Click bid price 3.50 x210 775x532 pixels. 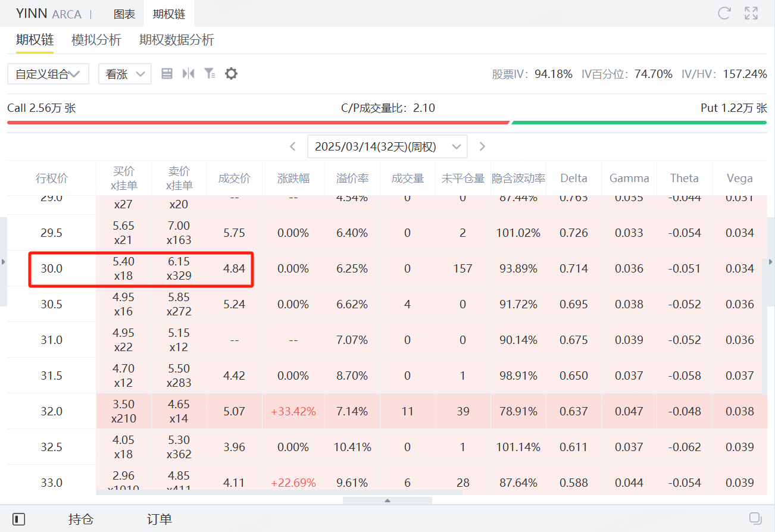124,411
